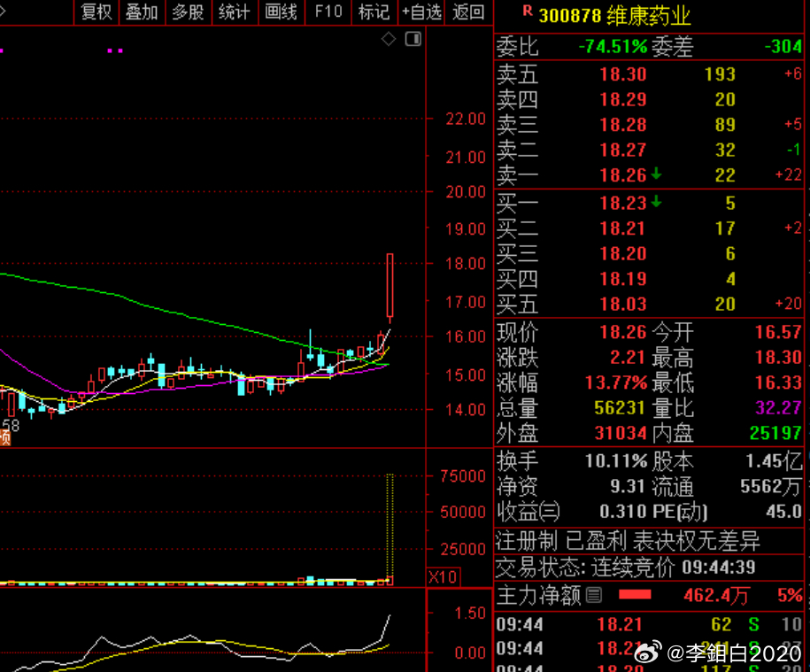Screen dimensions: 810x672
Task: Click the 委差 value -304
Action: coord(783,47)
